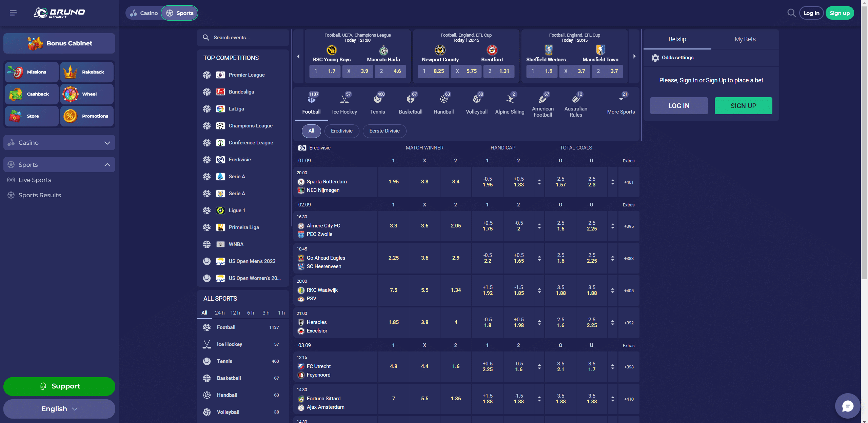Click in Search events field
Screen dimensions: 868x423
pyautogui.click(x=243, y=38)
